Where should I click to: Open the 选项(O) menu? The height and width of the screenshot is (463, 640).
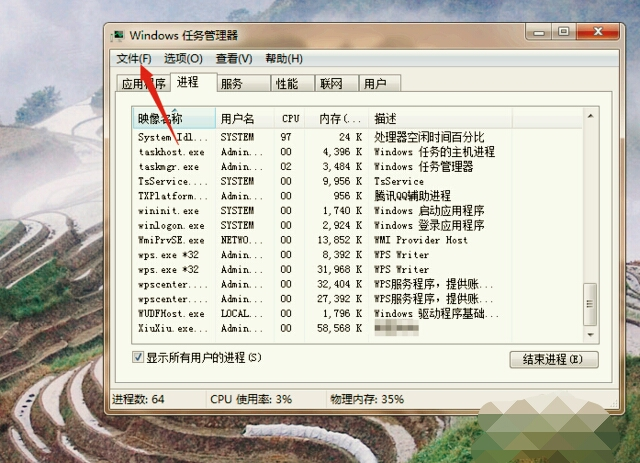coord(183,59)
